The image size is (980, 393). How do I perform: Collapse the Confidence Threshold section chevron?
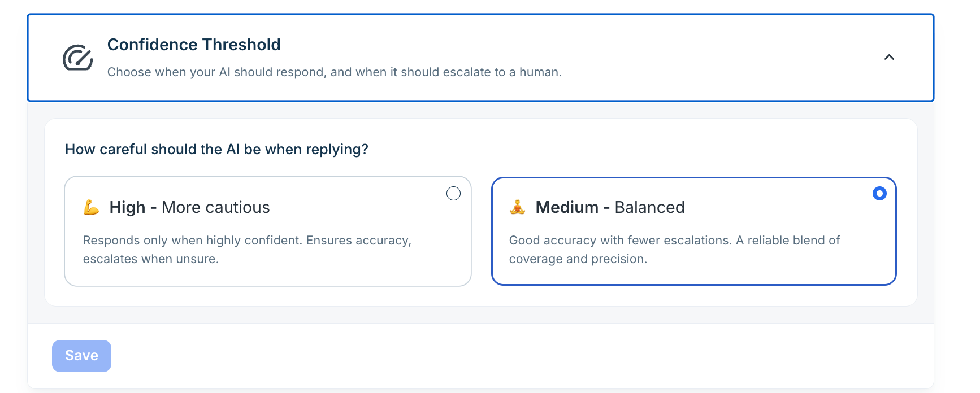click(x=889, y=57)
